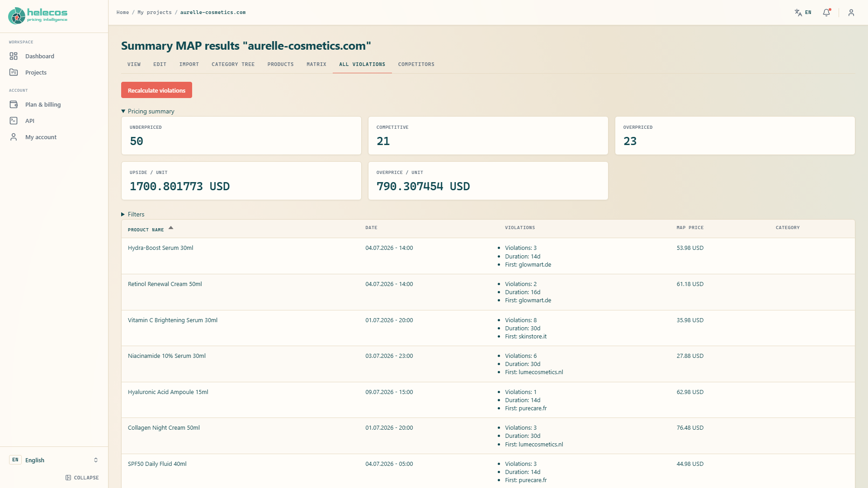Click MAP price 61.18 USD
This screenshot has height=488, width=868.
690,284
